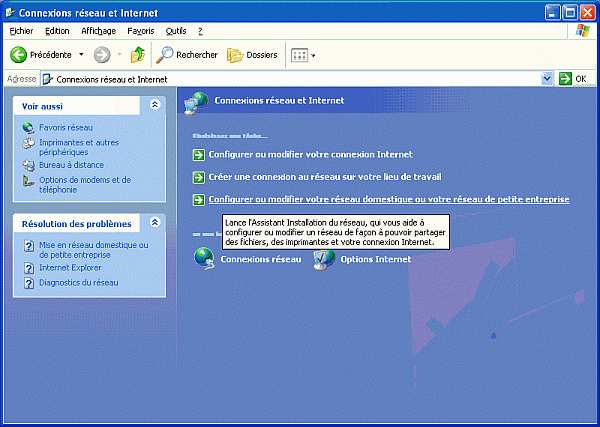Click the Options Internet monitor icon
This screenshot has height=427, width=600.
[x=324, y=260]
